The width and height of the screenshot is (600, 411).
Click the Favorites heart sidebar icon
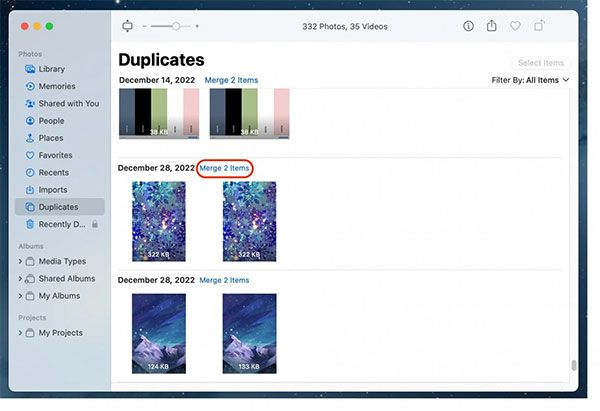coord(30,155)
